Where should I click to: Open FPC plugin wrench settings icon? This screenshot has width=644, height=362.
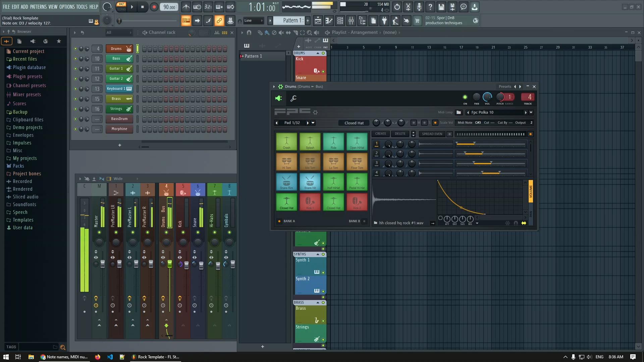[293, 98]
